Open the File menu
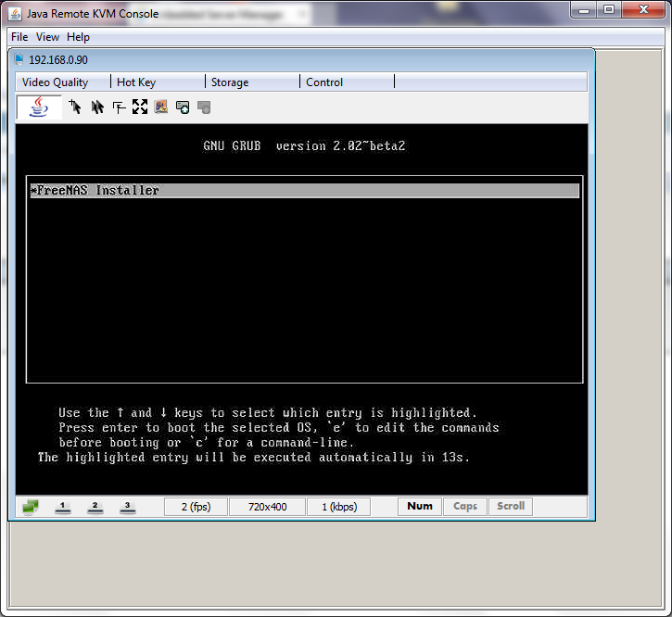672x617 pixels. (x=19, y=37)
